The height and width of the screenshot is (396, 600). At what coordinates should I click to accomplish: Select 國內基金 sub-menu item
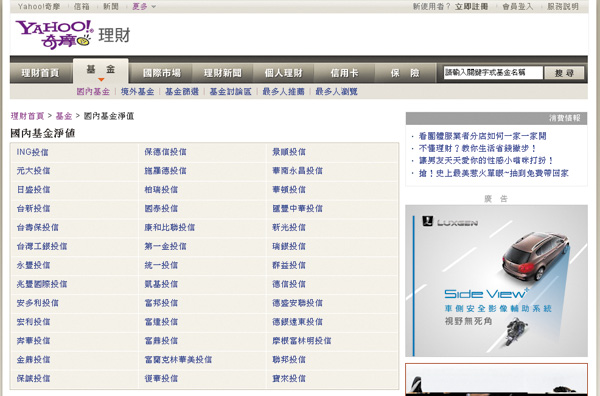(x=93, y=92)
